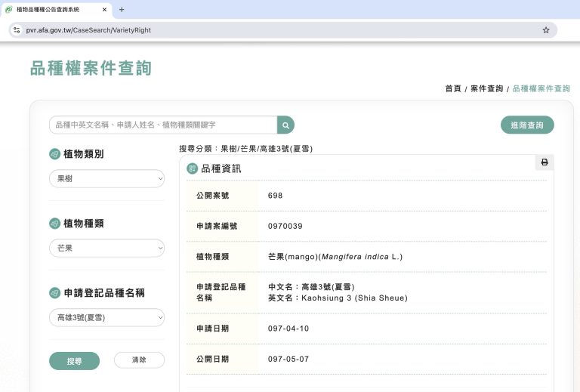Click the 品種權案件查詢 page title
The image size is (580, 392).
(x=91, y=69)
